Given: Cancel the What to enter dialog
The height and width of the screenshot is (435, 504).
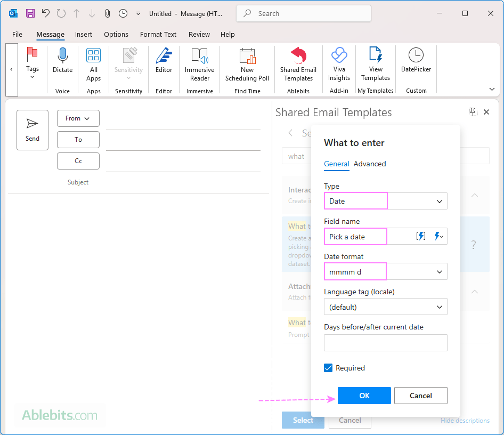Looking at the screenshot, I should pos(421,396).
